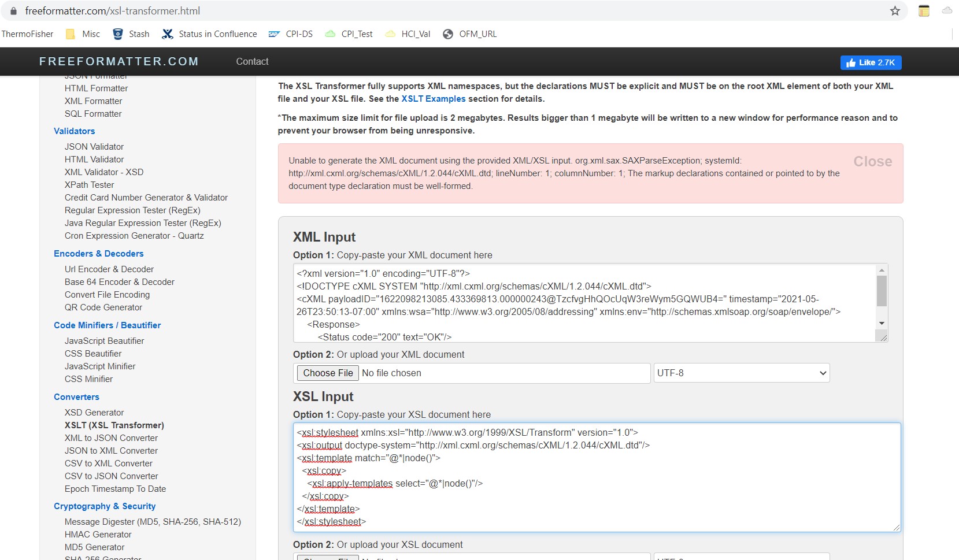
Task: Open the Contact page in the header
Action: (252, 61)
